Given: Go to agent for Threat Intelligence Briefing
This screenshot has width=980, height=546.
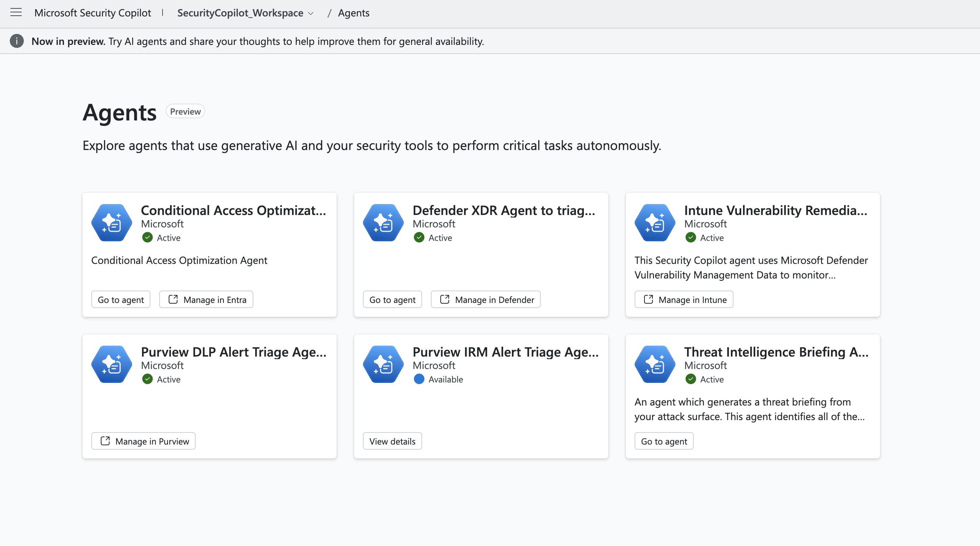Looking at the screenshot, I should click(x=664, y=441).
